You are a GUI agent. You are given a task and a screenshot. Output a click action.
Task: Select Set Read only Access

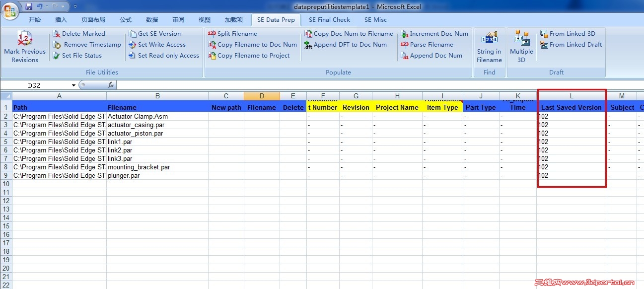[x=163, y=56]
